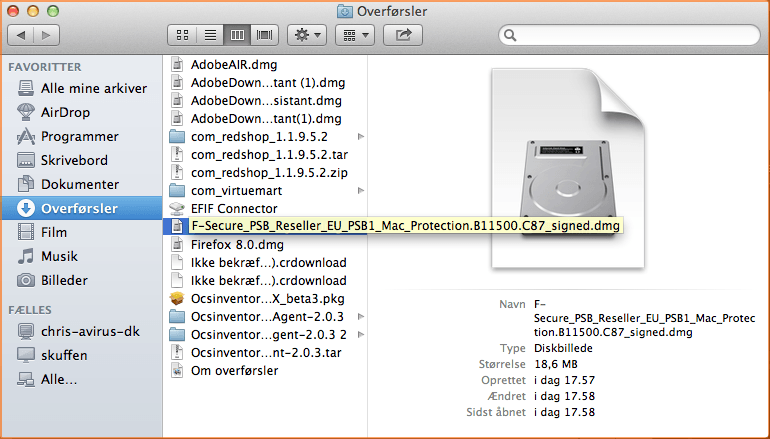This screenshot has height=439, width=770.
Task: Open Programmer in sidebar
Action: [82, 137]
